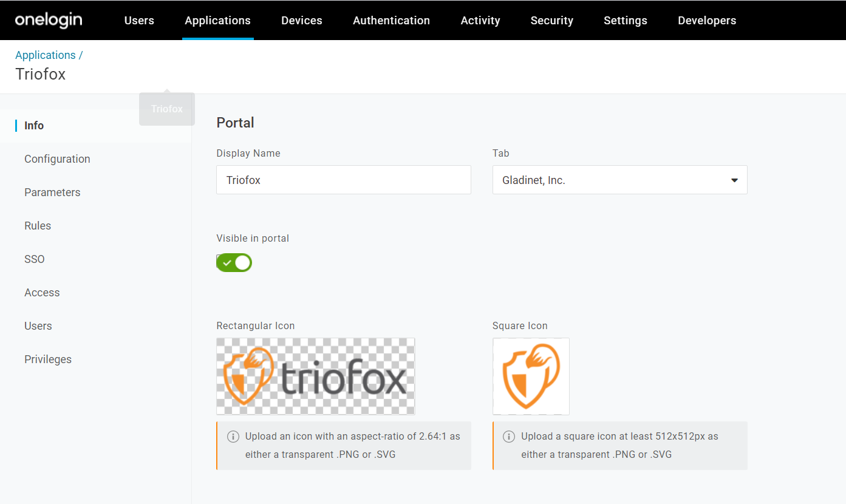Open the Devices menu

click(302, 20)
